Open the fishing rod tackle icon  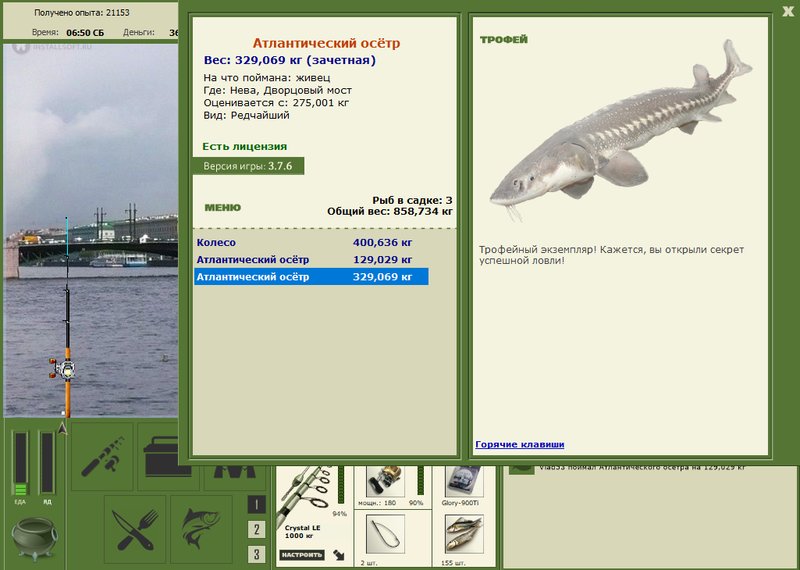(x=102, y=456)
